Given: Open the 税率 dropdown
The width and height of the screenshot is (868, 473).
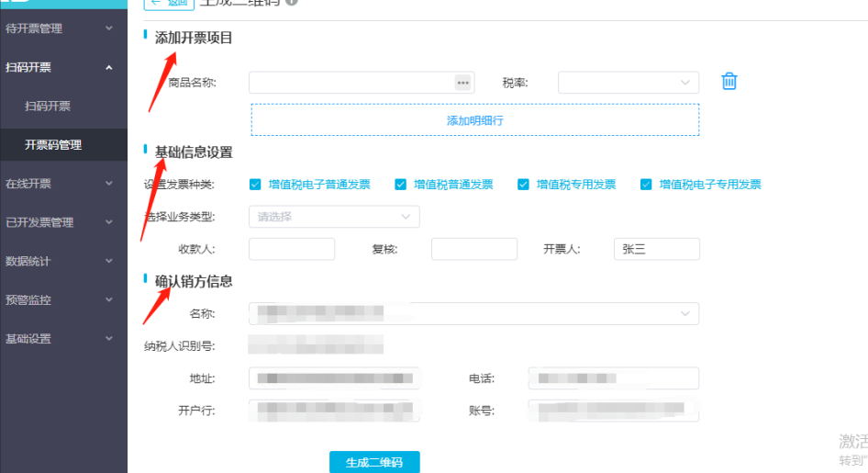Looking at the screenshot, I should [629, 83].
